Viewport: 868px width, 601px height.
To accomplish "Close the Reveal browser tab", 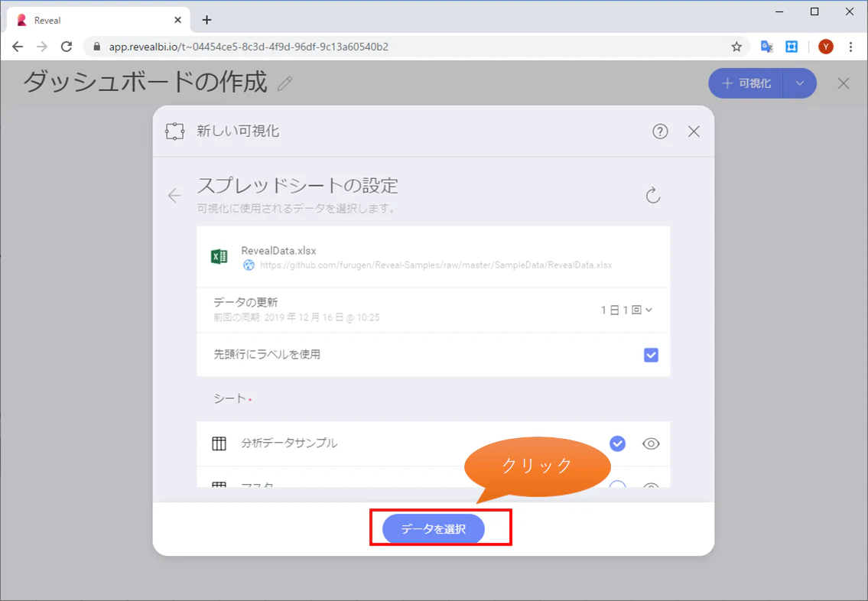I will tap(177, 20).
